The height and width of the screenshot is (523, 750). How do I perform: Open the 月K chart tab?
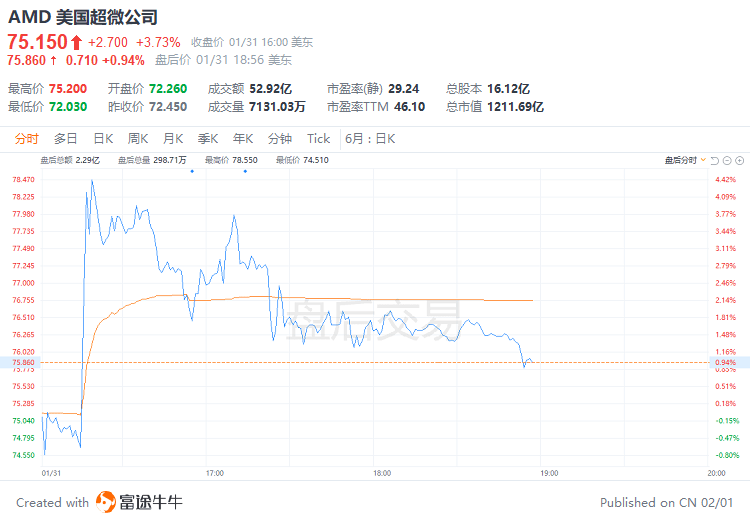pos(173,139)
